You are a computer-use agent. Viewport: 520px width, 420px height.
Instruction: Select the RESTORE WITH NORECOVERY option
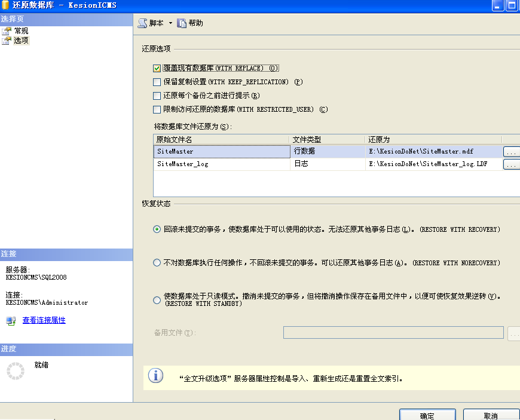[157, 262]
